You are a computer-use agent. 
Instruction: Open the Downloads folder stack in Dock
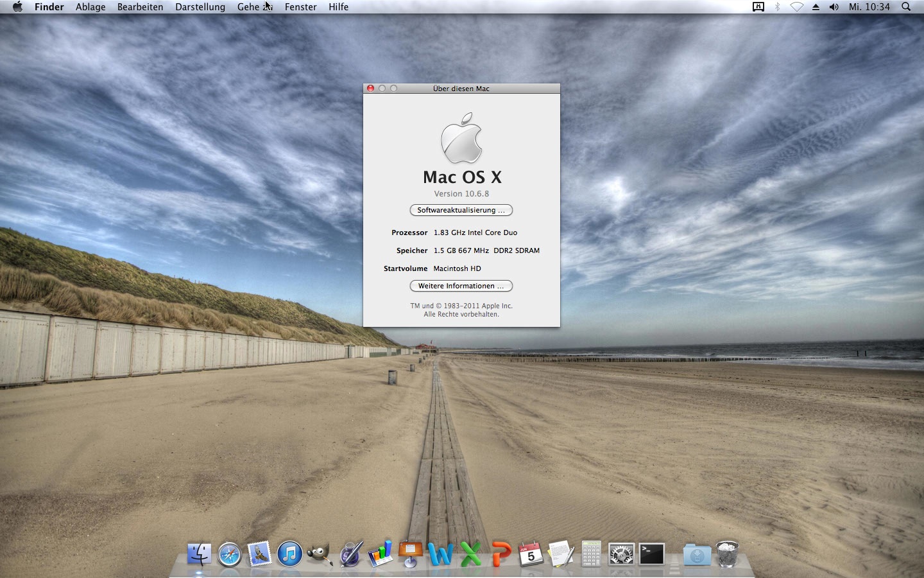[697, 554]
